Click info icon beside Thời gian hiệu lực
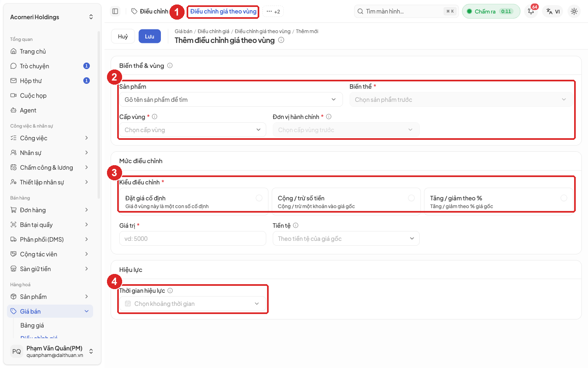 tap(170, 291)
